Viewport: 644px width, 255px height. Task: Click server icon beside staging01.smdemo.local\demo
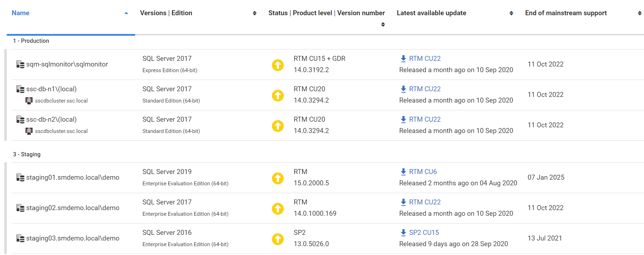[x=21, y=178]
